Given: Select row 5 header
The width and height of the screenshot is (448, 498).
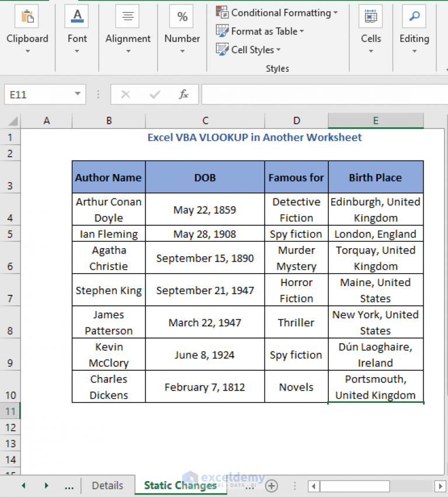Looking at the screenshot, I should pyautogui.click(x=10, y=234).
